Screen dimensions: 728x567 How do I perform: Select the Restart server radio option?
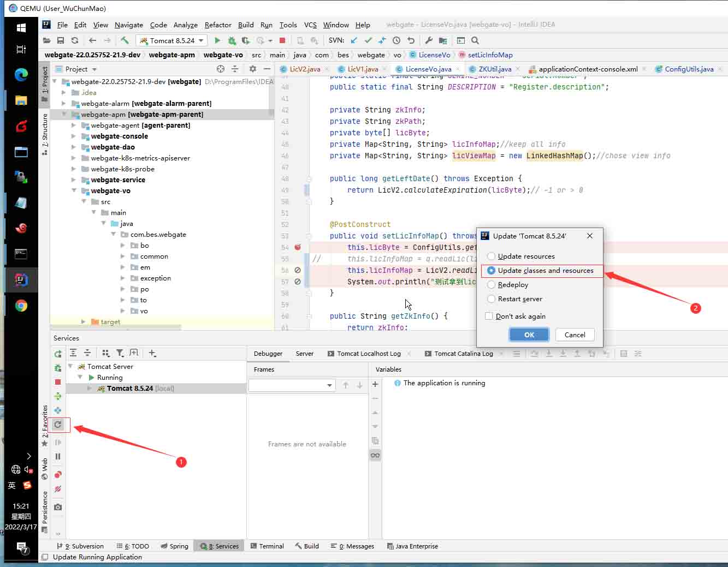tap(491, 299)
